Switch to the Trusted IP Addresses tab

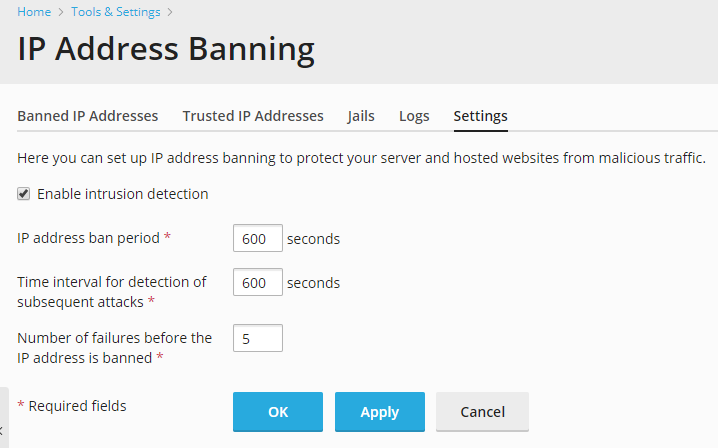[x=253, y=116]
